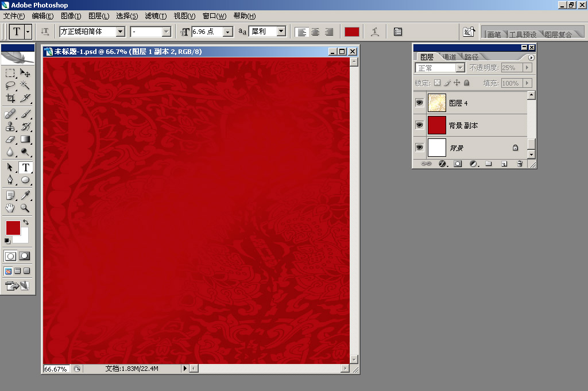The height and width of the screenshot is (391, 588).
Task: Click the Create warped text icon
Action: tap(375, 32)
